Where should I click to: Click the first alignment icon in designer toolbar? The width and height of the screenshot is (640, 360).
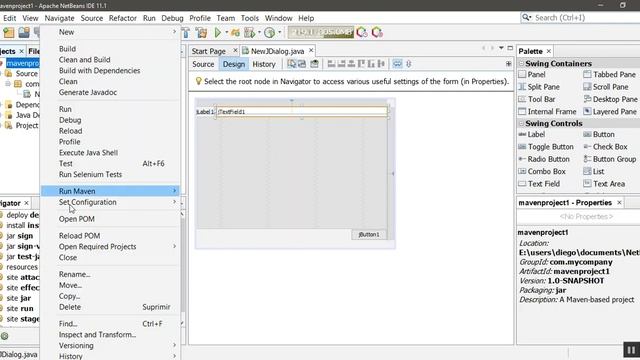point(331,64)
